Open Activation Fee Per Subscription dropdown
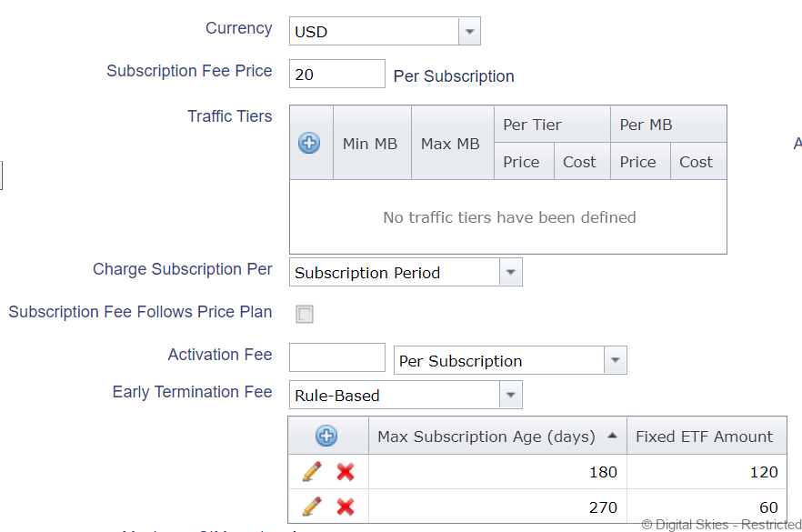This screenshot has width=802, height=532. point(616,361)
